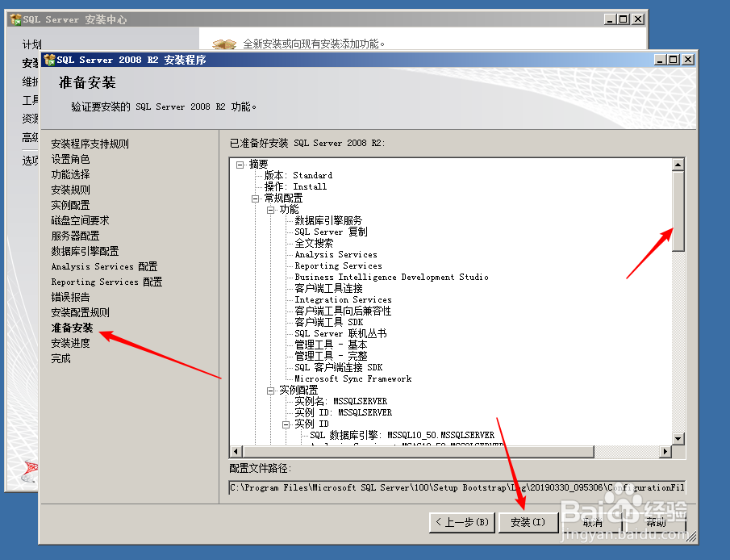Image resolution: width=730 pixels, height=560 pixels.
Task: Click the SQL Server Installation Center title icon
Action: pyautogui.click(x=15, y=19)
